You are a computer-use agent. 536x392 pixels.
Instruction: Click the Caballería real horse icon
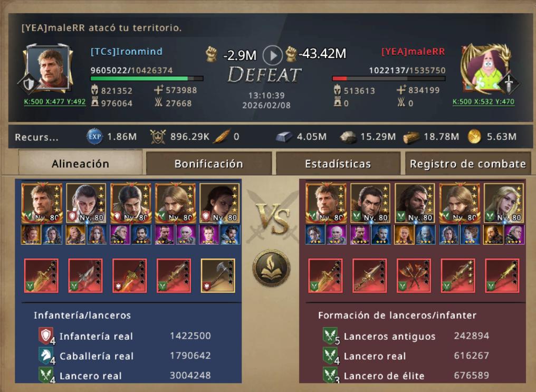[x=46, y=356]
